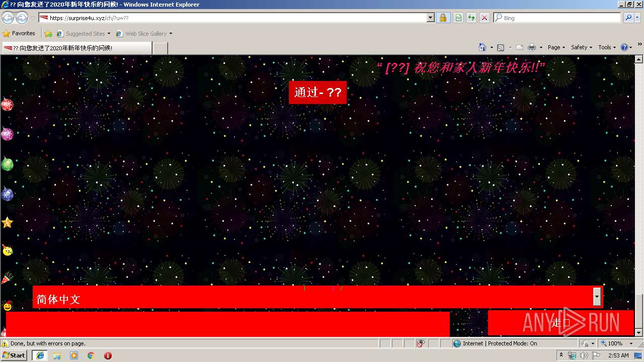Viewport: 644px width, 362px height.
Task: Open the security lock report icon
Action: 443,18
